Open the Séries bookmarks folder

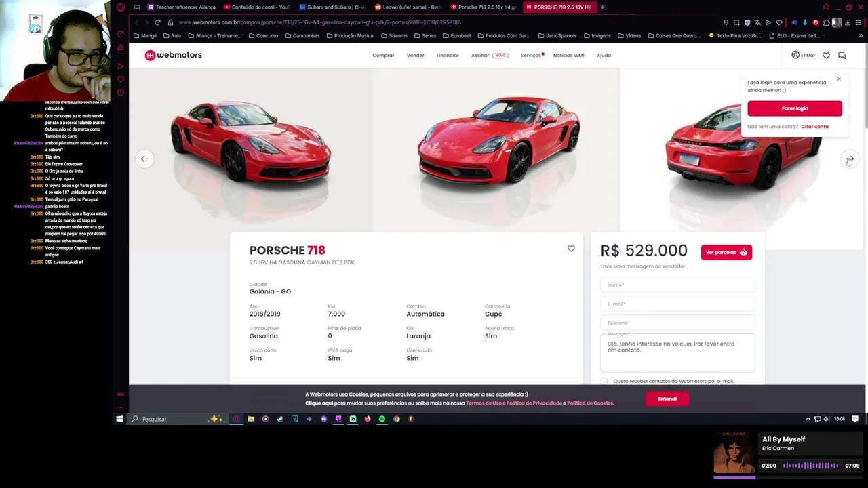pos(425,35)
